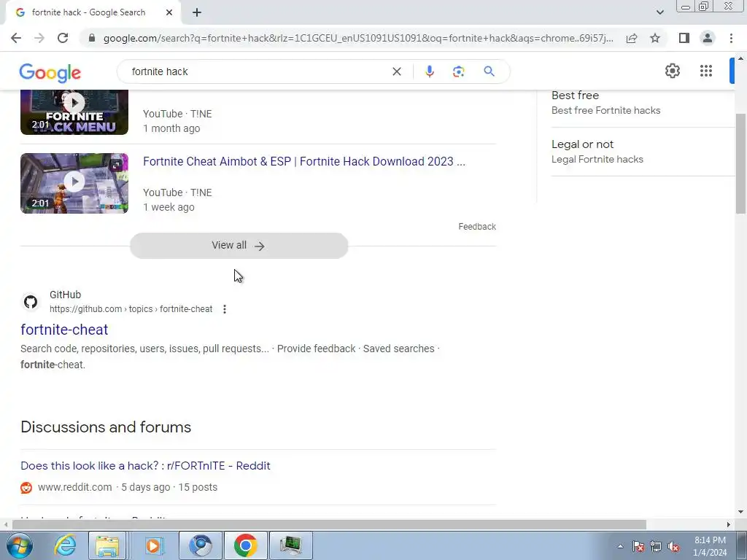Play the Fortnite Cheat Aimbot video thumbnail
The width and height of the screenshot is (747, 560).
74,183
